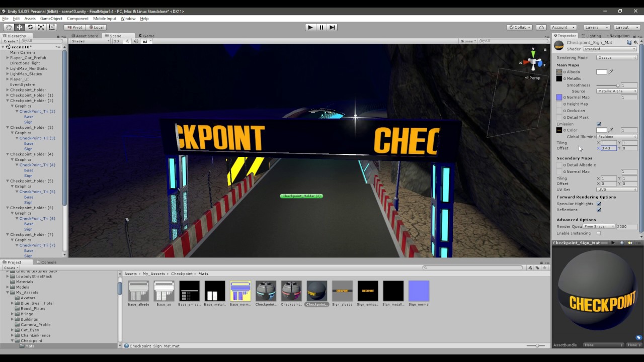Viewport: 644px width, 362px height.
Task: Start play mode with Play button
Action: coord(310,27)
